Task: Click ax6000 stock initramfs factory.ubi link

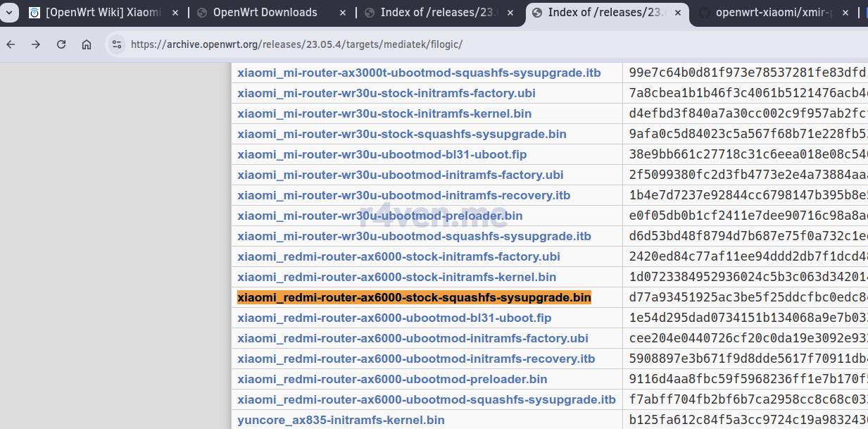Action: click(398, 256)
